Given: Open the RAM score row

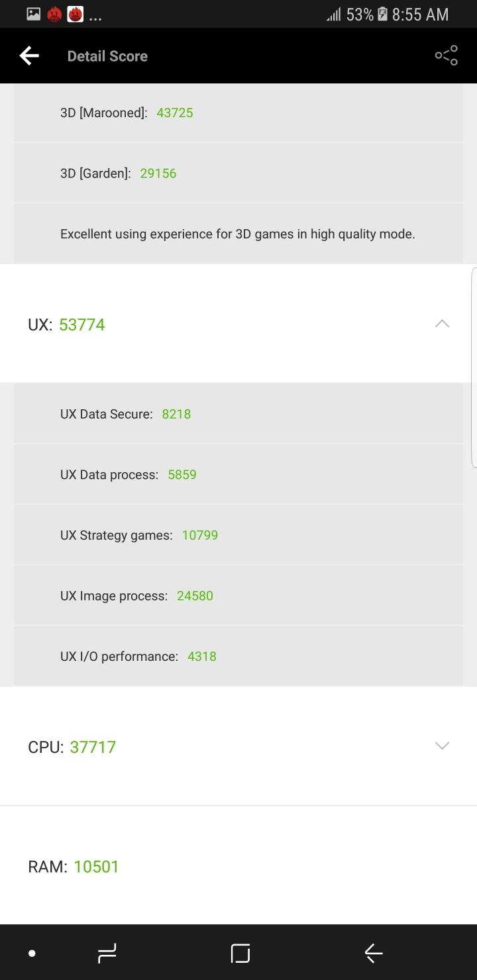Looking at the screenshot, I should 238,866.
